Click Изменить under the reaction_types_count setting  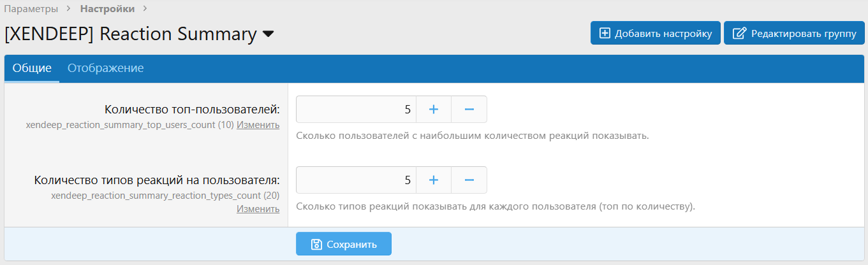258,208
